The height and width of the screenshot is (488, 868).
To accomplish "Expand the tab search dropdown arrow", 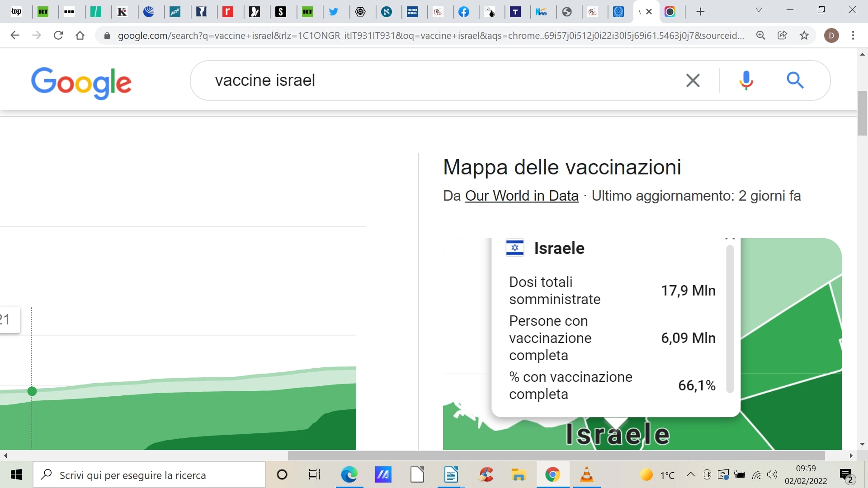I will click(759, 10).
